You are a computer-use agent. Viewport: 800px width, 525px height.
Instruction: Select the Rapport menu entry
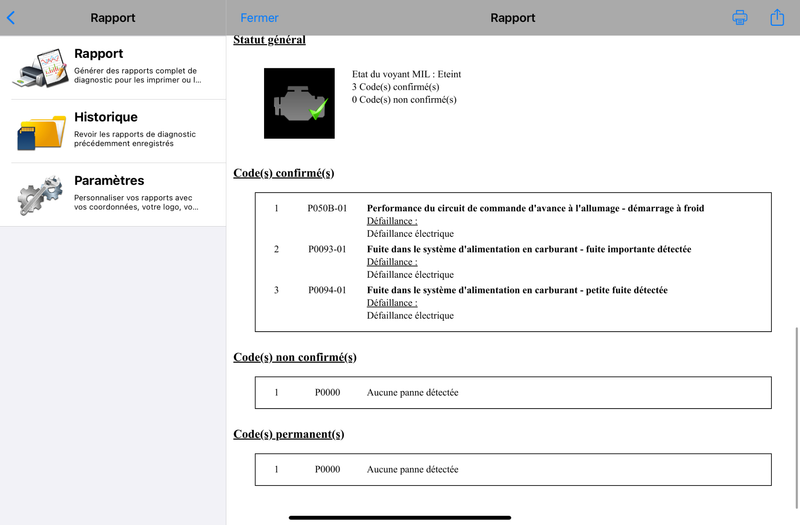click(x=113, y=67)
